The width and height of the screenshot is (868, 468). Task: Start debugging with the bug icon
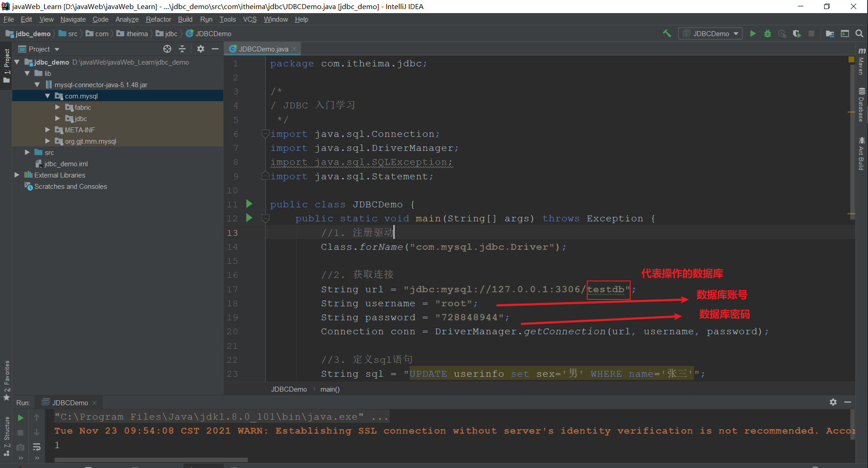(768, 33)
